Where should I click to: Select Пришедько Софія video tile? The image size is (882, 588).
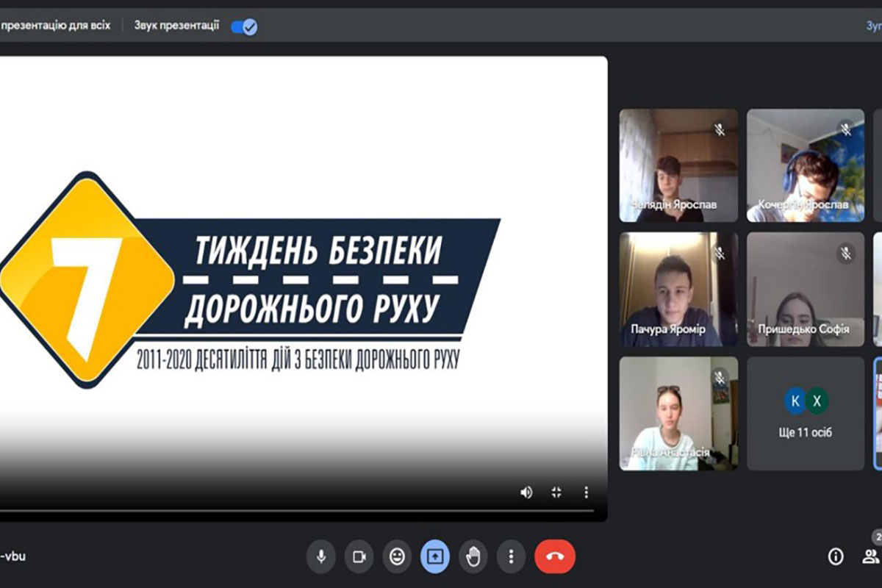click(806, 290)
